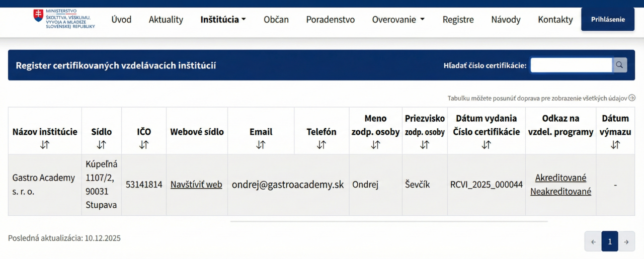This screenshot has width=644, height=259.
Task: Expand the Inštitúcia dropdown menu
Action: click(x=223, y=20)
